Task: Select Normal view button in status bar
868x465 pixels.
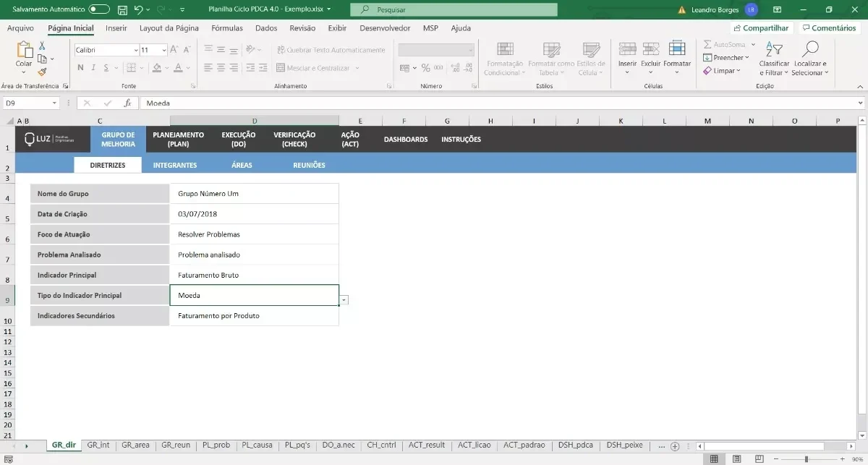Action: pos(714,459)
